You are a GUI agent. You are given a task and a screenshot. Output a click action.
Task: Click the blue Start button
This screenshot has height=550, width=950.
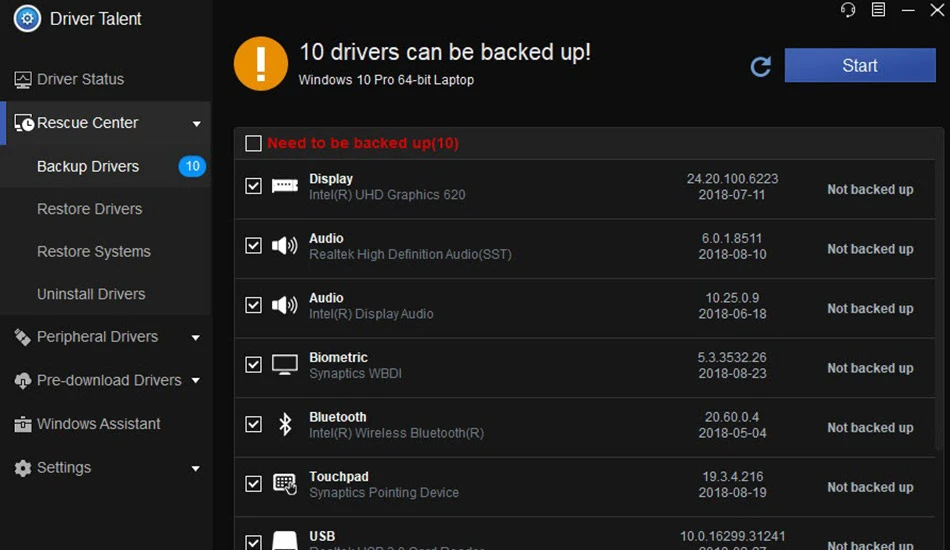(860, 65)
